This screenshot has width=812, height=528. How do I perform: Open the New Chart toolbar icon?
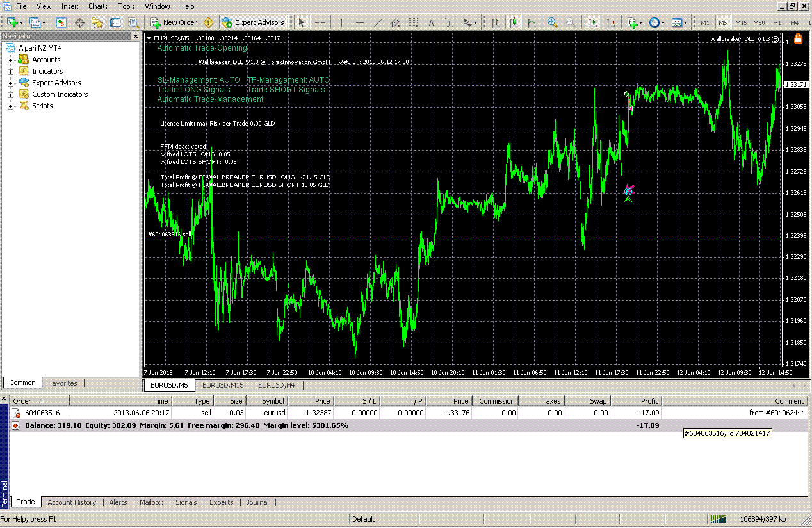click(x=15, y=22)
